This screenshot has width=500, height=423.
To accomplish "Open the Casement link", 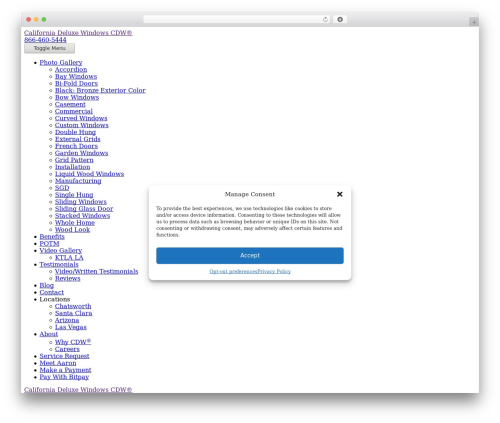I will click(70, 104).
